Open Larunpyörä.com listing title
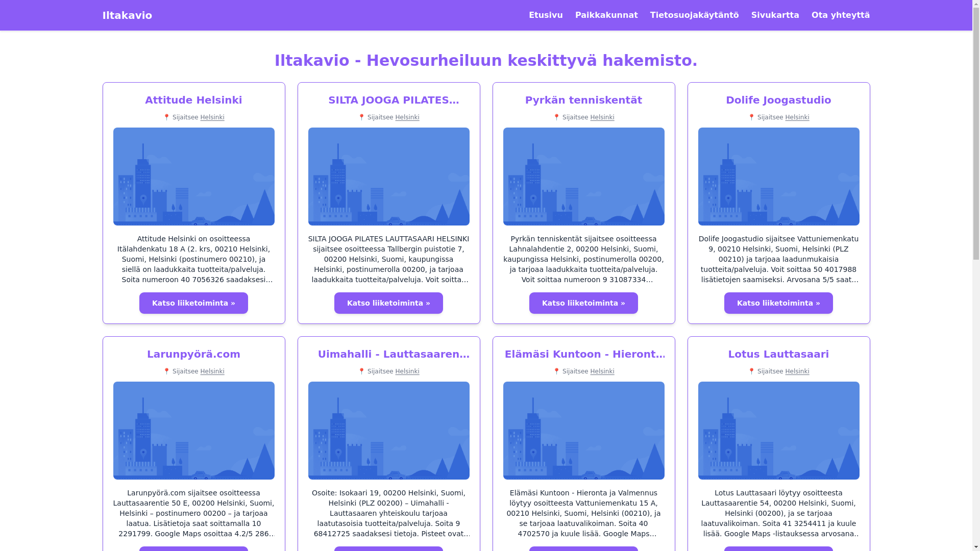This screenshot has width=980, height=551. pos(193,354)
